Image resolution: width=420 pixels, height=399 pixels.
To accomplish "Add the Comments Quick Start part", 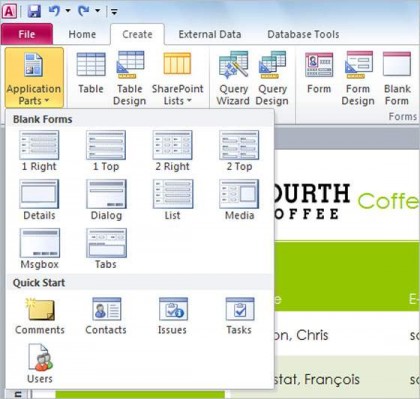I will pos(40,316).
